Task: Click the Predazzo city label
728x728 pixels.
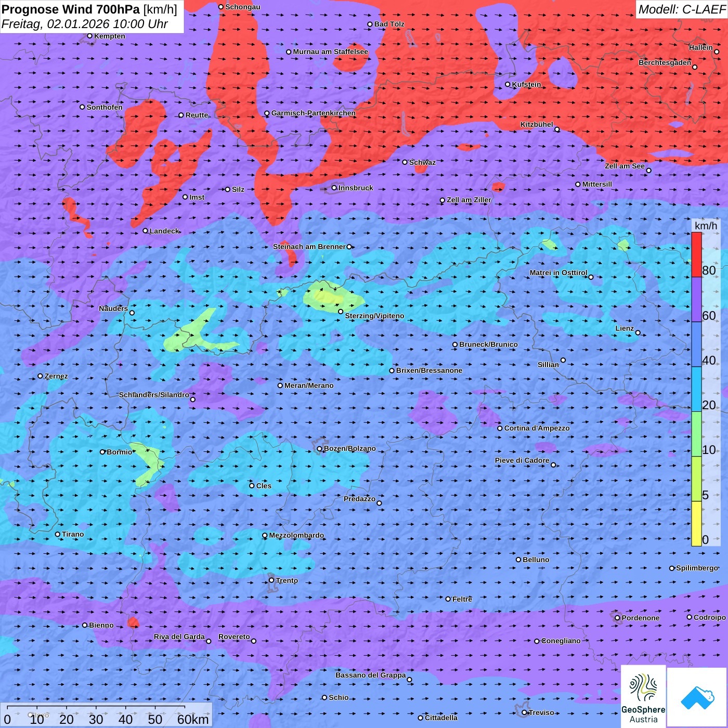Action: click(x=359, y=499)
